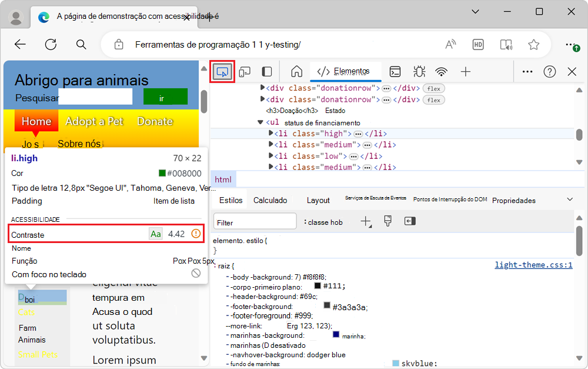588x369 pixels.
Task: Open Serviços de Escuta de Eventos tab
Action: coord(376,198)
